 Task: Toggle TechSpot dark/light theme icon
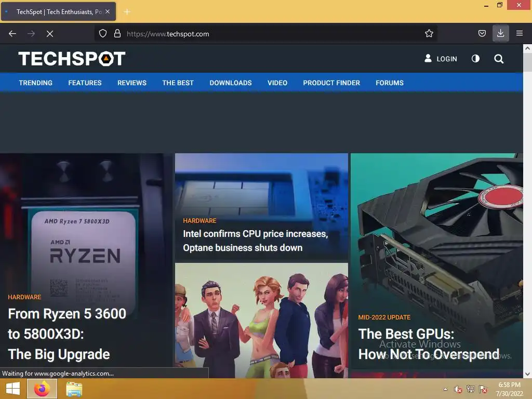475,59
